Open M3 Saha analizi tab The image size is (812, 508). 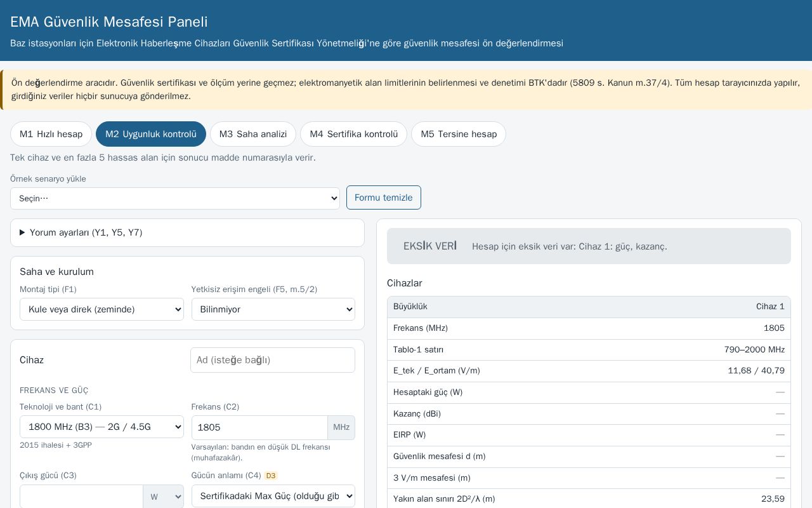(x=253, y=134)
